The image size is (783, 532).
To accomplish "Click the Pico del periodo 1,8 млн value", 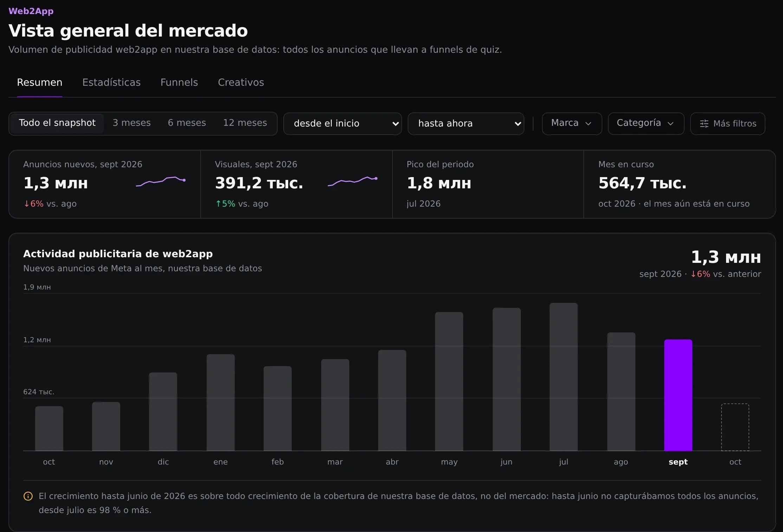I will [x=439, y=183].
